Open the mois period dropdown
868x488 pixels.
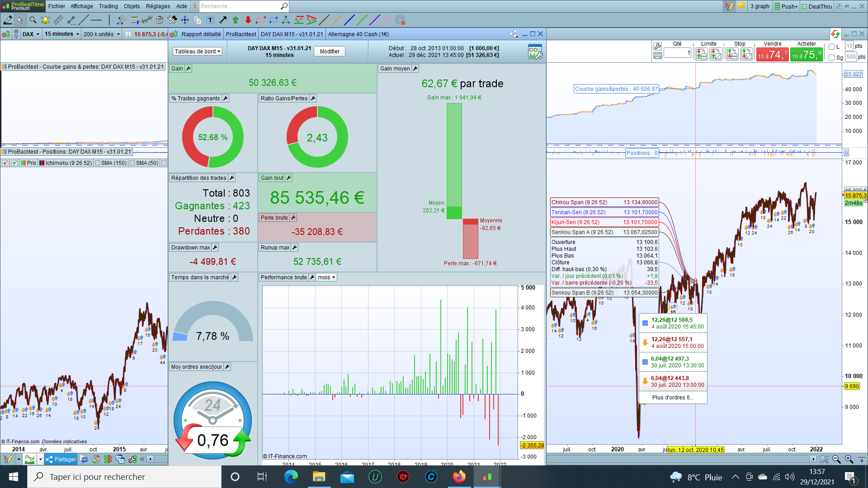(x=326, y=277)
